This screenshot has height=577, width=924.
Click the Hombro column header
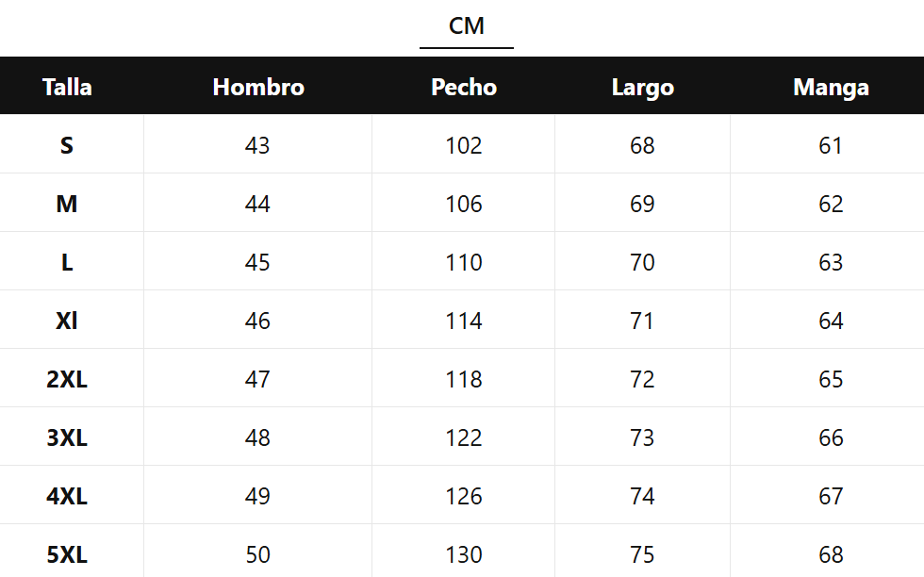coord(258,88)
